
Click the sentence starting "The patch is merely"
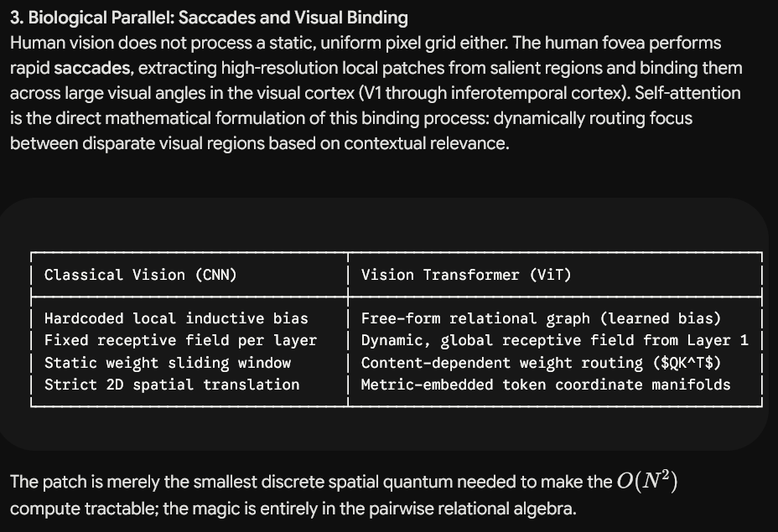click(344, 494)
